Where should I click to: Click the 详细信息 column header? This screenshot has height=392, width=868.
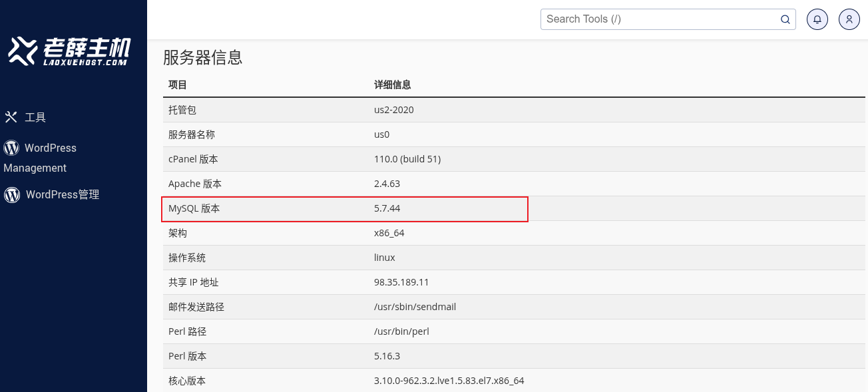click(392, 85)
